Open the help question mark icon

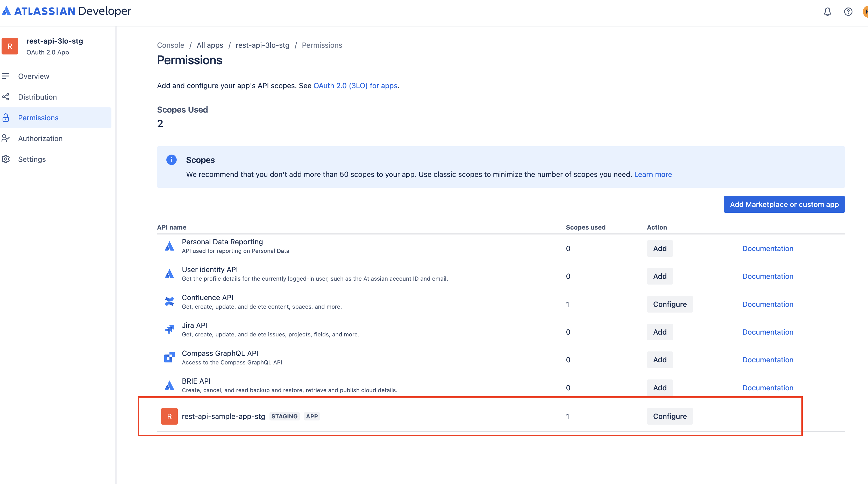tap(848, 12)
